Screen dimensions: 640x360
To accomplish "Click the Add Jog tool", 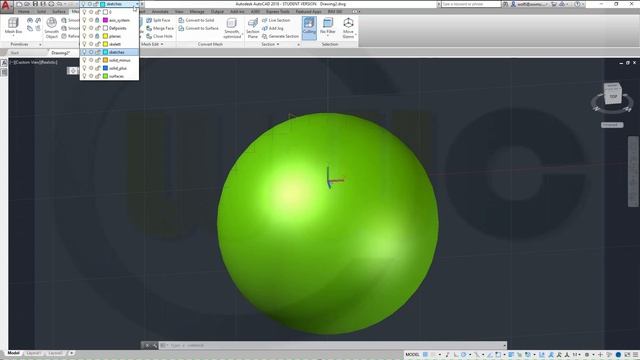I will (273, 28).
